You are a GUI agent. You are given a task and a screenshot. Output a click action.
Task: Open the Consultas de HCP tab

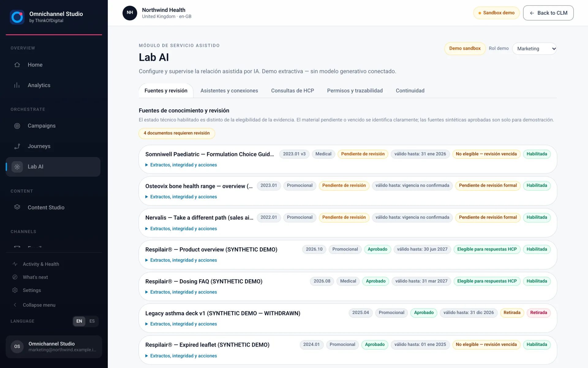point(292,91)
